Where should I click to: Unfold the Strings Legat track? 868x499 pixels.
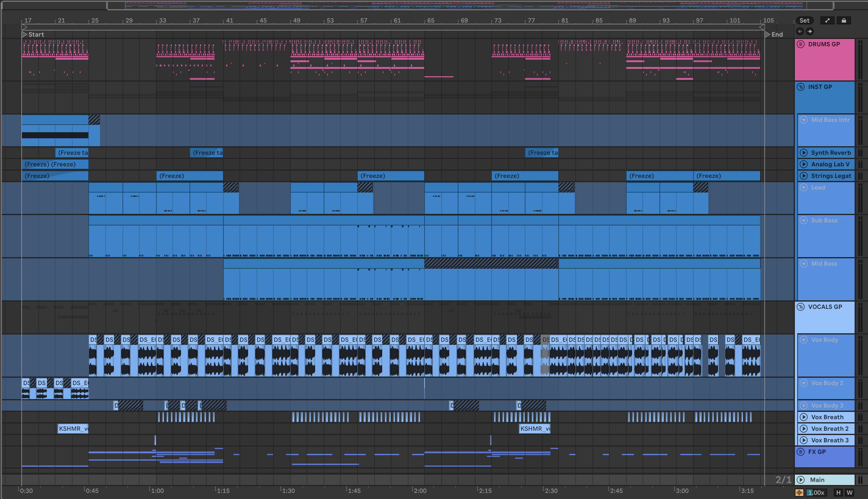tap(804, 176)
